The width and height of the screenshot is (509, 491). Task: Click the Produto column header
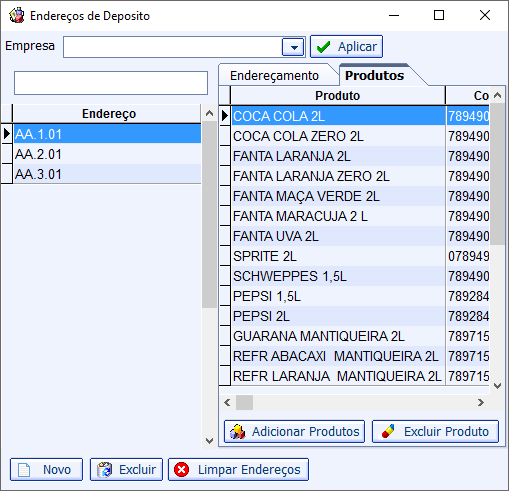tap(338, 96)
